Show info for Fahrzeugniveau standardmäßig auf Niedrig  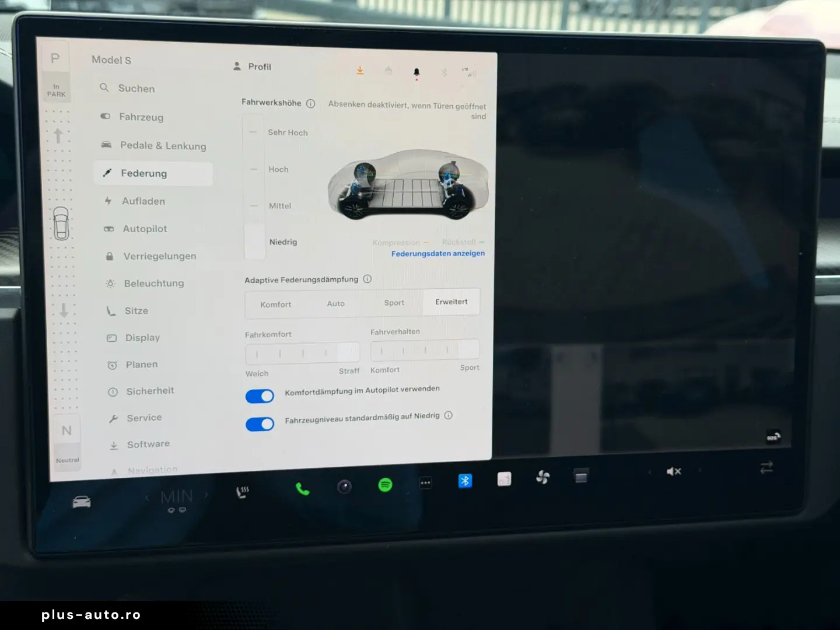click(x=449, y=415)
